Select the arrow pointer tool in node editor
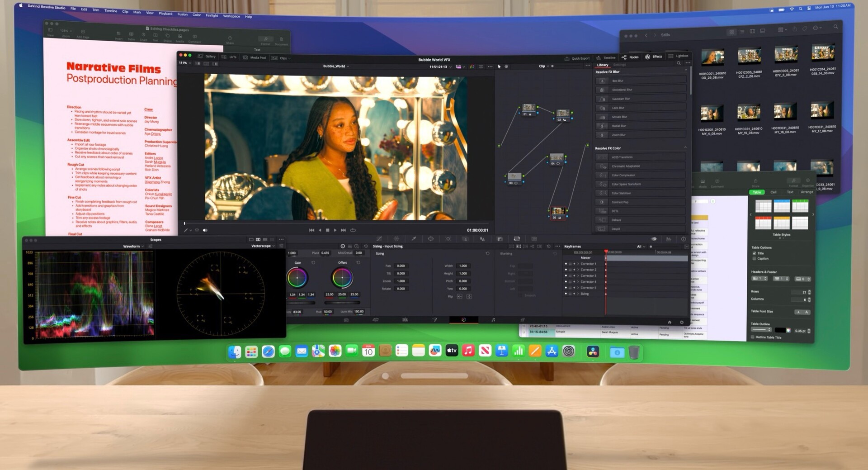 pyautogui.click(x=499, y=66)
